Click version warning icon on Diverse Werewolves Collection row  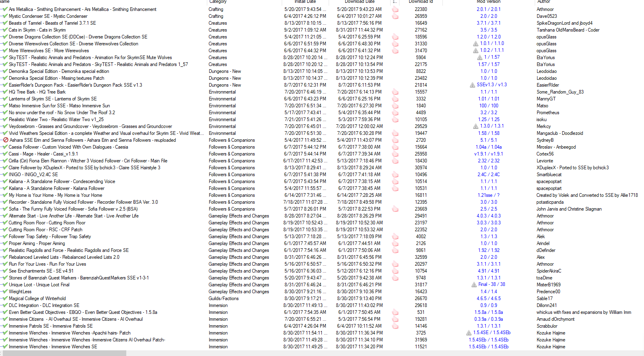coord(476,44)
